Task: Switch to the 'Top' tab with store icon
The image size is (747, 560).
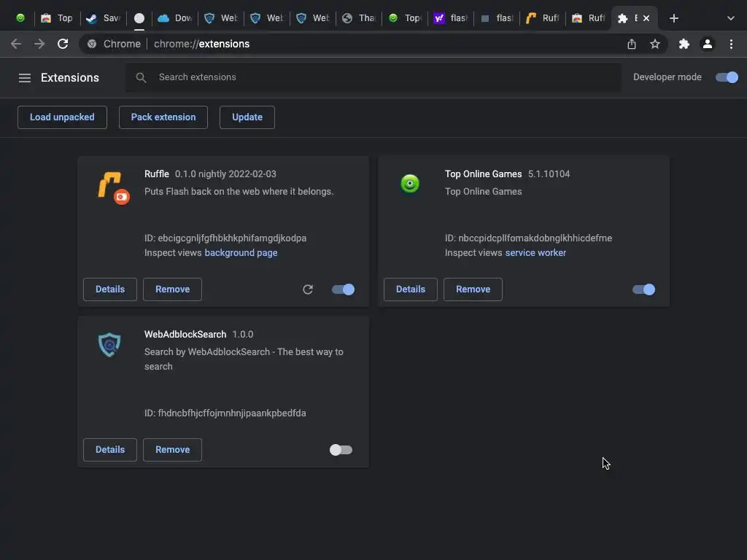Action: 57,18
